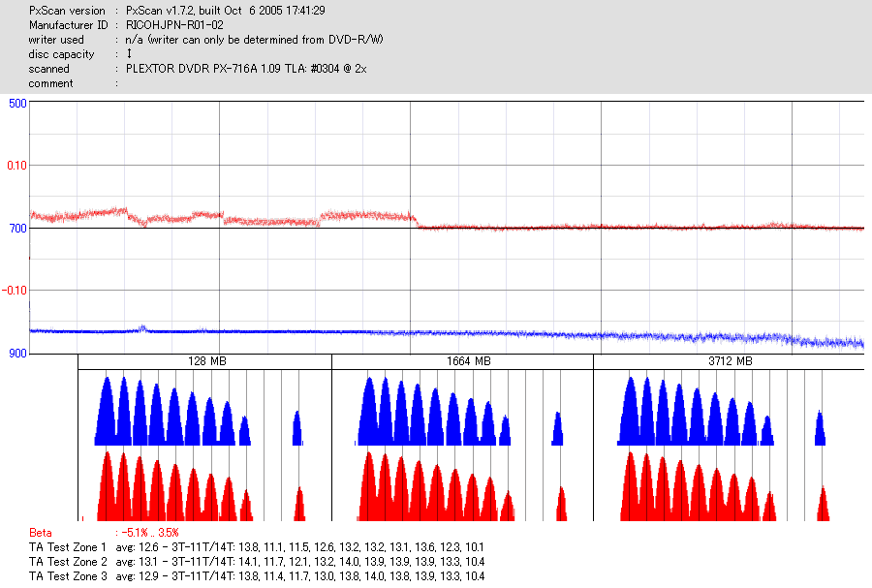Click the Beta range -5.1% .. 3.5%
872x588 pixels.
[151, 533]
